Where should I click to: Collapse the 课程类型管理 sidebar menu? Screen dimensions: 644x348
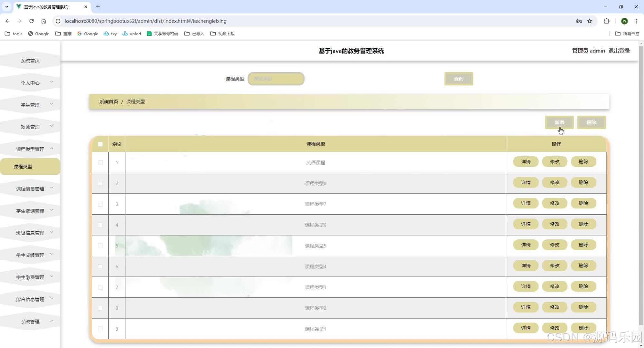coord(30,149)
